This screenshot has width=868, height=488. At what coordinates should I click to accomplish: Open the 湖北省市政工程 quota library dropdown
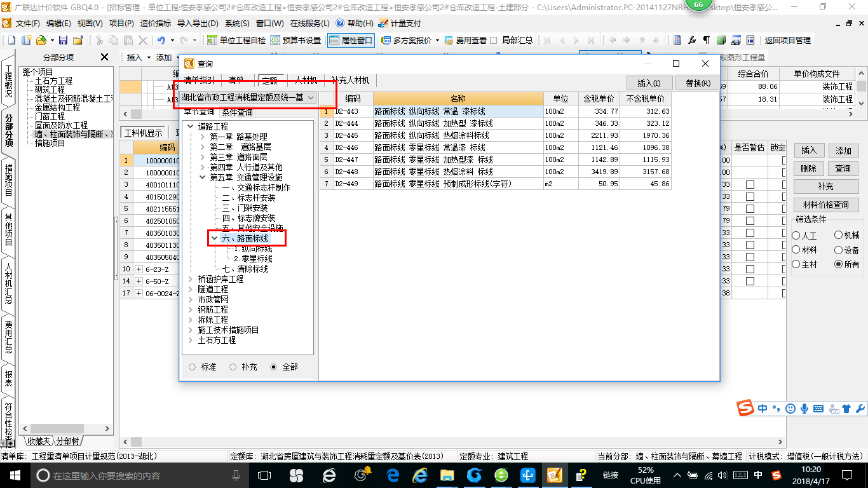248,97
